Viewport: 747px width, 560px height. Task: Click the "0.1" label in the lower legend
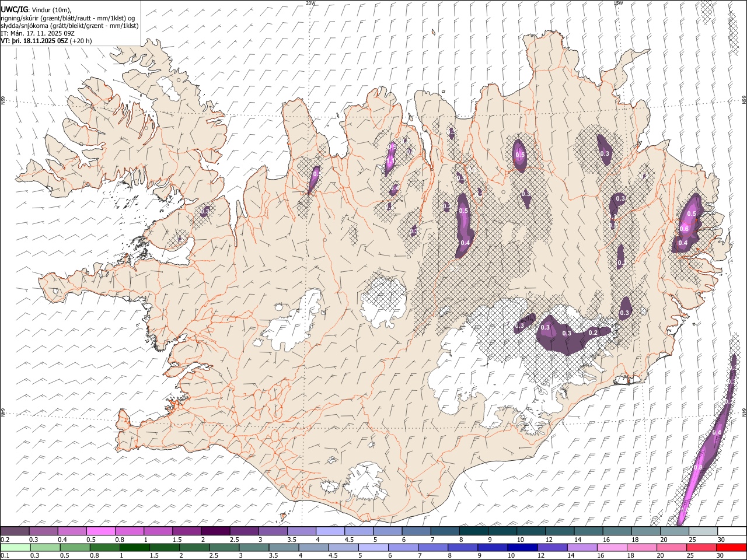(4, 555)
